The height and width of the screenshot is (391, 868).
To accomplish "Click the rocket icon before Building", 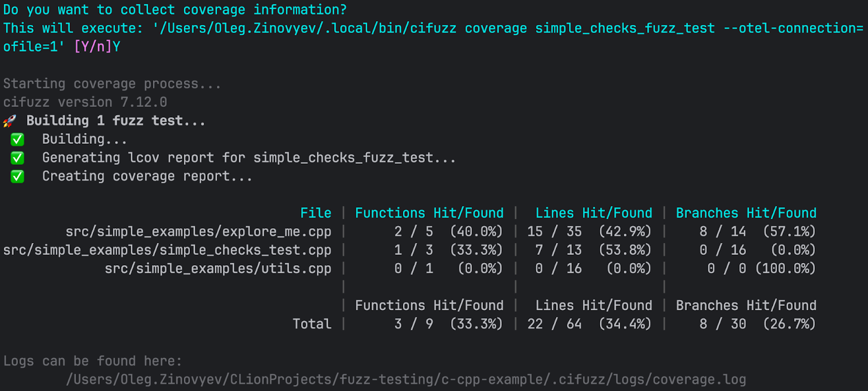I will tap(10, 121).
